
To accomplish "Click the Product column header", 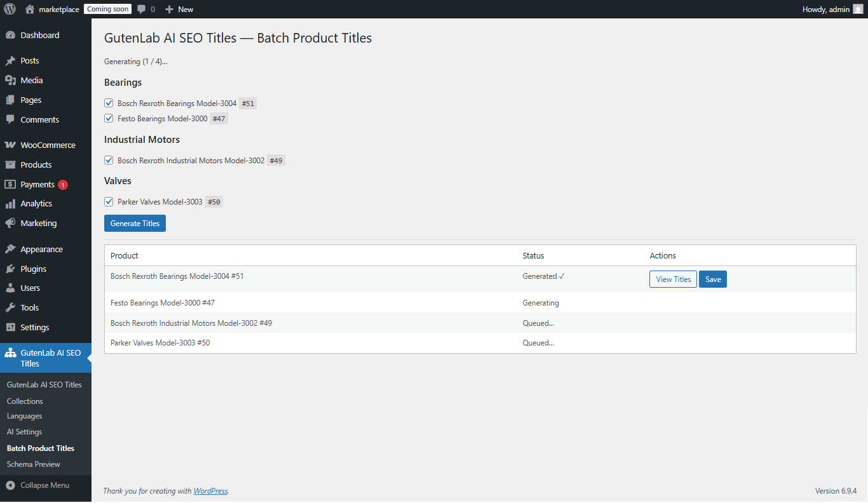I will pyautogui.click(x=125, y=255).
